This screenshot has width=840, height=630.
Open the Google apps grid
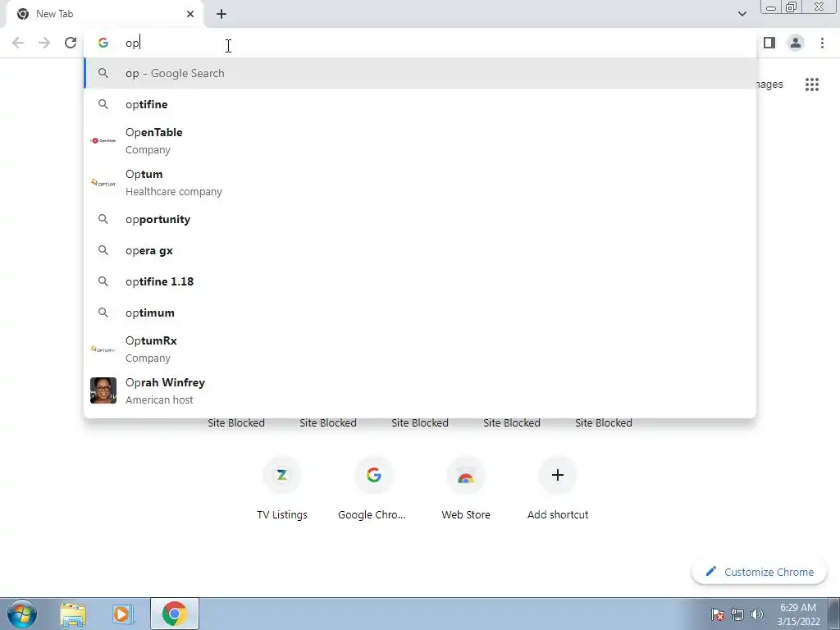(812, 84)
